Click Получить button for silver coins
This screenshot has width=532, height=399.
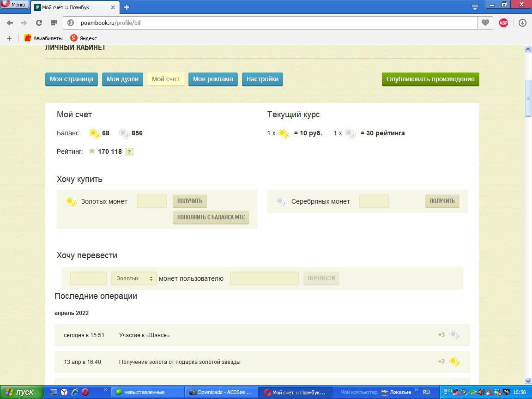click(442, 201)
